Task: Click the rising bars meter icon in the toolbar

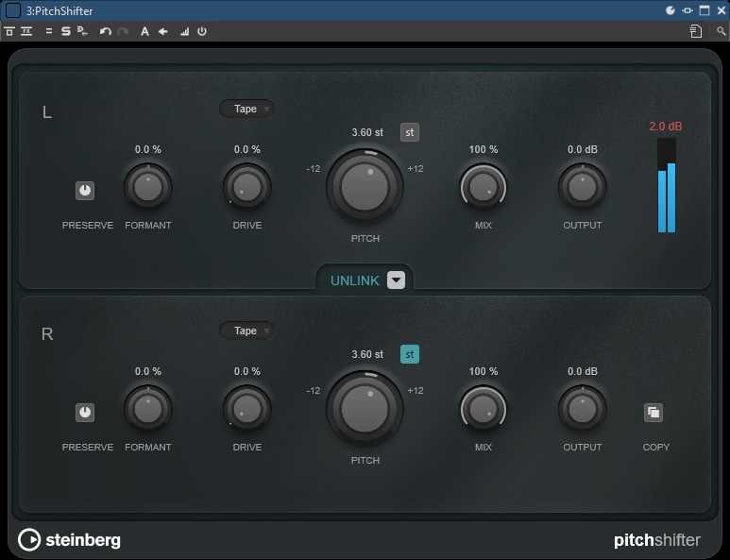Action: coord(185,31)
